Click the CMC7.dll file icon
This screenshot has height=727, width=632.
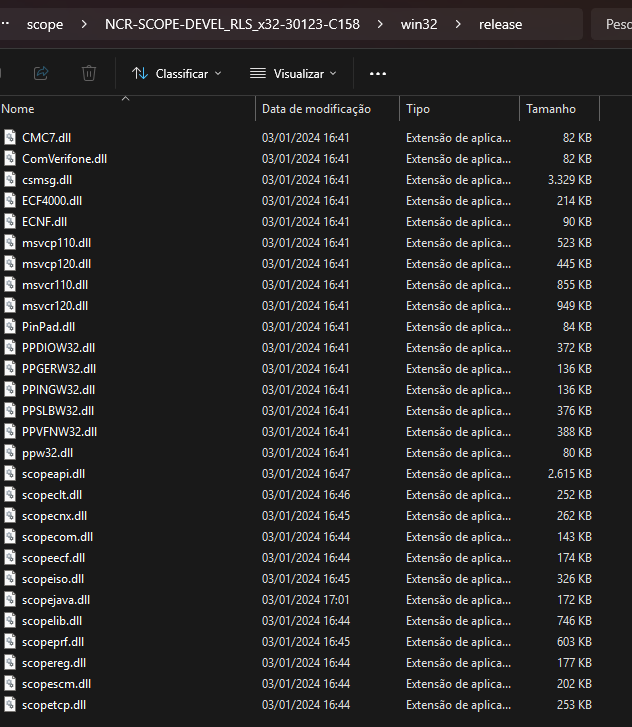pyautogui.click(x=10, y=138)
